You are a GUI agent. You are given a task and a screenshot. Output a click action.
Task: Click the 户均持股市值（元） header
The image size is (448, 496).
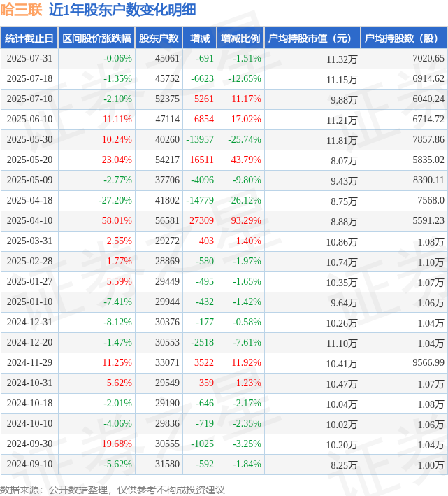coord(312,38)
